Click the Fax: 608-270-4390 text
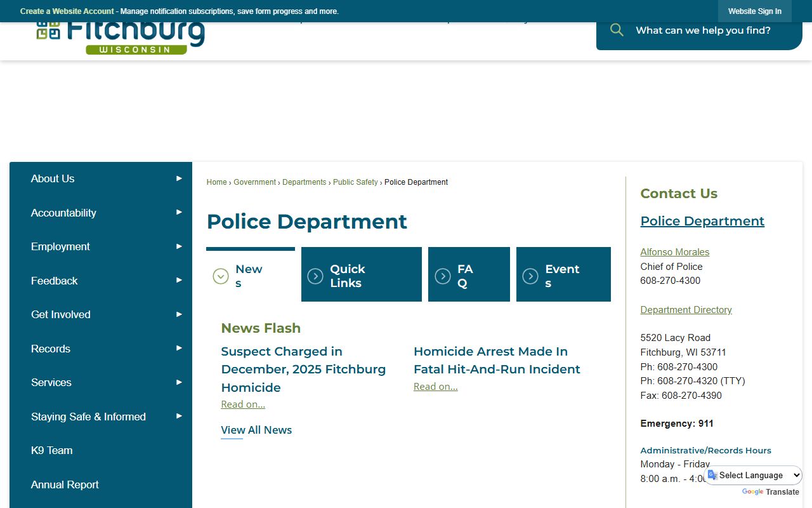This screenshot has width=812, height=508. click(681, 396)
